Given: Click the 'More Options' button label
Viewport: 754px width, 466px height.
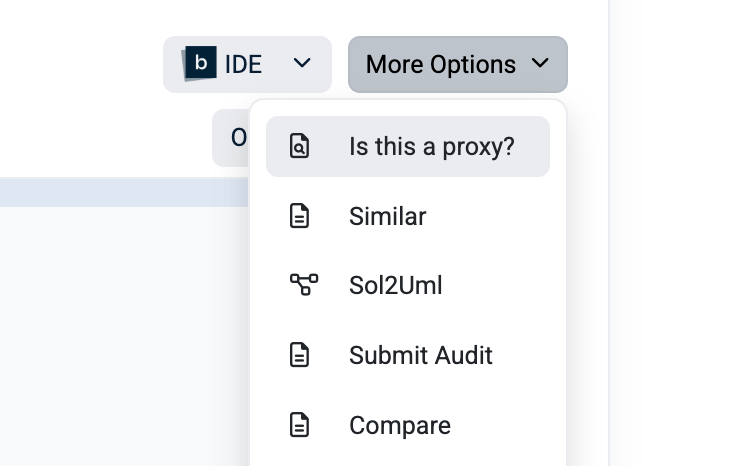Looking at the screenshot, I should pyautogui.click(x=440, y=65).
